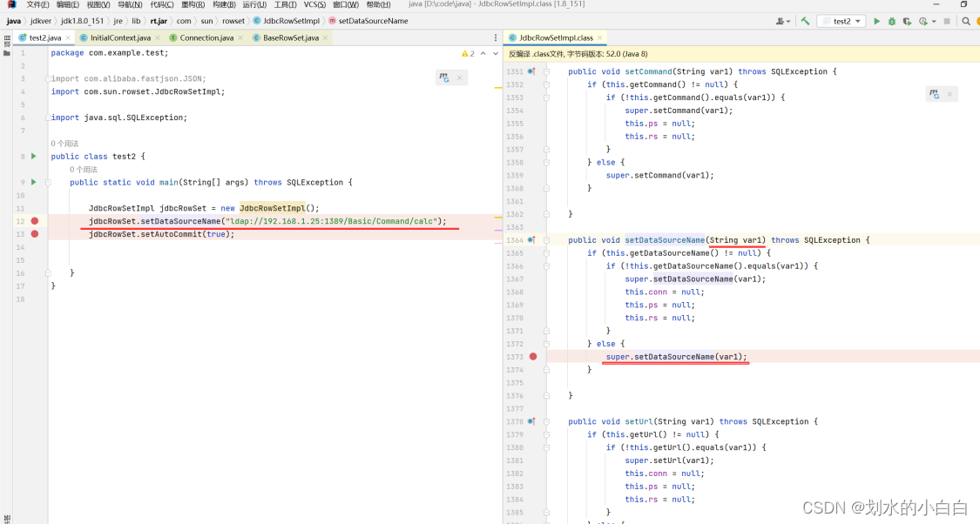Start debugging with the green bug icon
This screenshot has width=980, height=524.
click(892, 21)
